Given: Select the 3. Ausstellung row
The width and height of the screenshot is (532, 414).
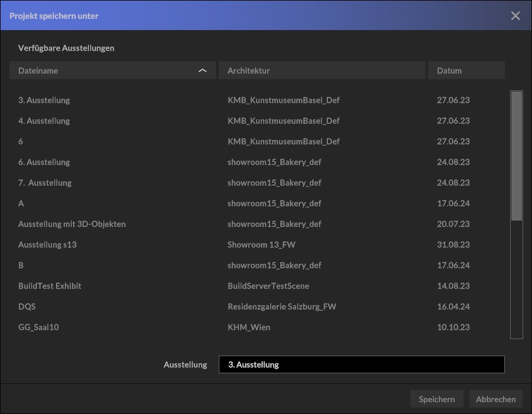Looking at the screenshot, I should (x=257, y=100).
